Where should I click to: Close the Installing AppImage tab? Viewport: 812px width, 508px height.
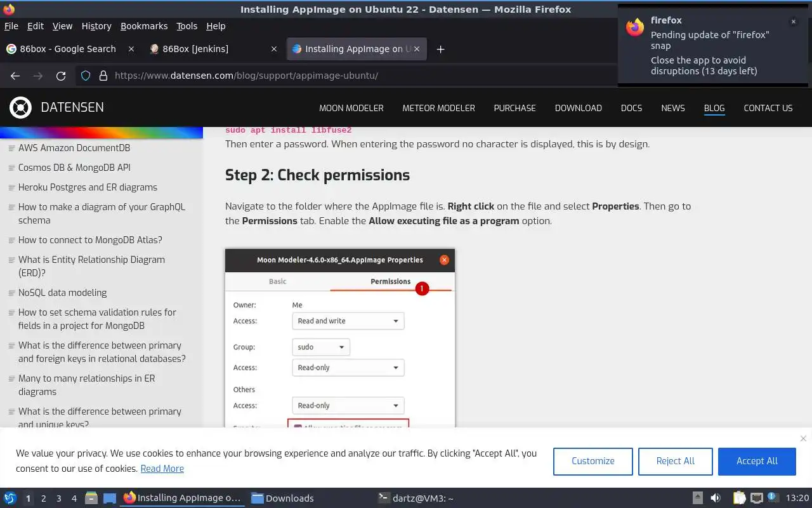click(417, 49)
